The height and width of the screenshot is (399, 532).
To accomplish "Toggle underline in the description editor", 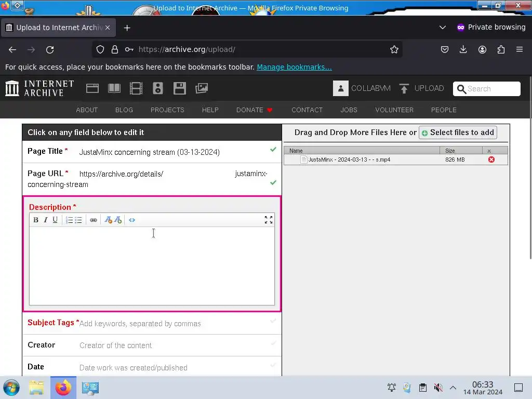I will pyautogui.click(x=55, y=220).
